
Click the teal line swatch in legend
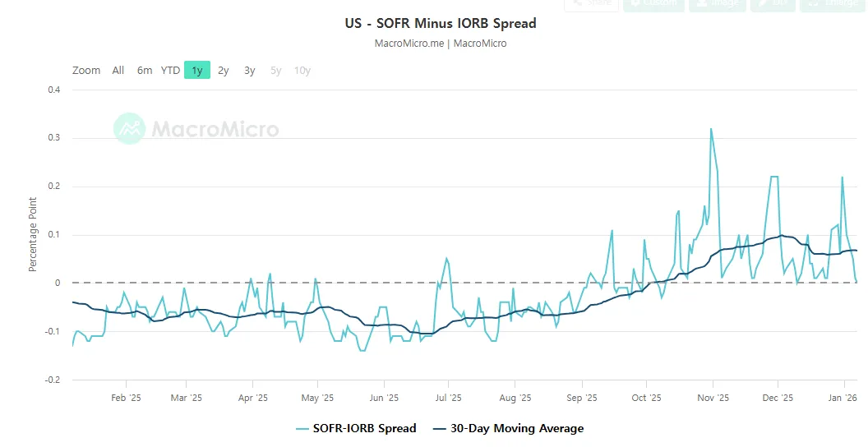pos(302,428)
